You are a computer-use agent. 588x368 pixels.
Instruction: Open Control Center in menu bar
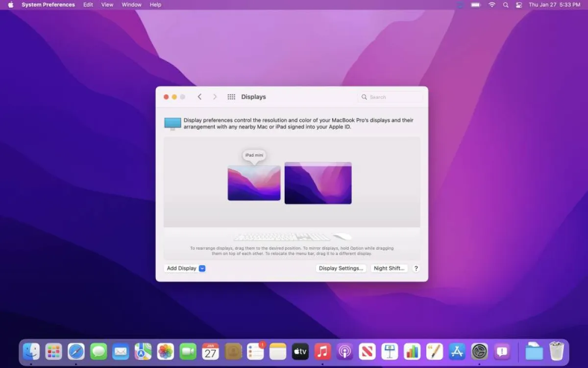(x=519, y=5)
